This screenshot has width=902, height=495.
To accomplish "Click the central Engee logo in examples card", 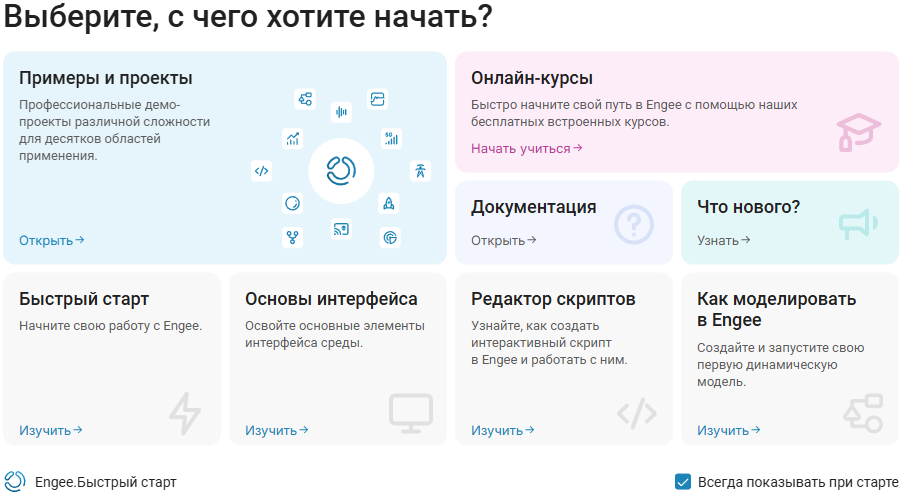I will 341,171.
